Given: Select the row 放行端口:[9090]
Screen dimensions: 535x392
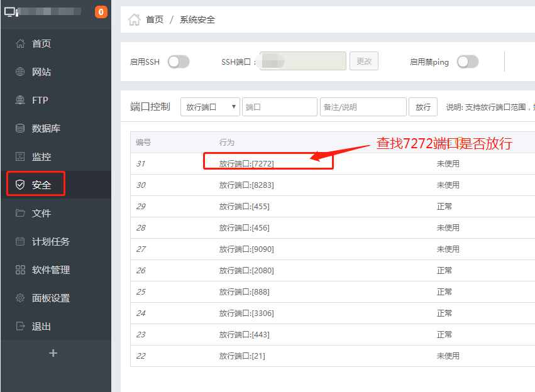Looking at the screenshot, I should pos(333,249).
